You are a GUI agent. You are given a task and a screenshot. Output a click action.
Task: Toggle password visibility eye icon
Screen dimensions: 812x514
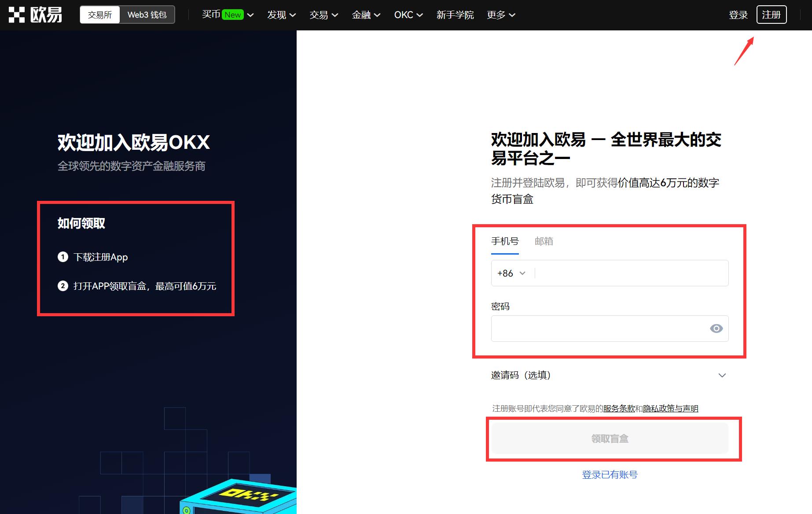tap(716, 329)
